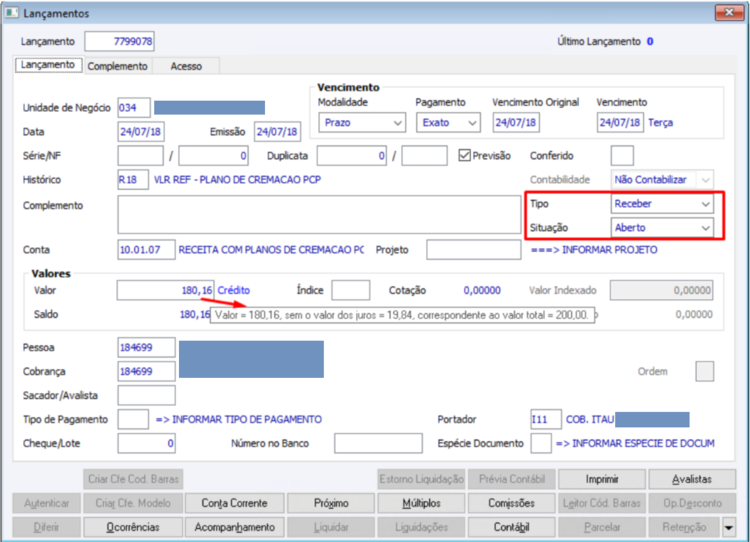
Task: Click the Pessoa code field
Action: [x=146, y=347]
